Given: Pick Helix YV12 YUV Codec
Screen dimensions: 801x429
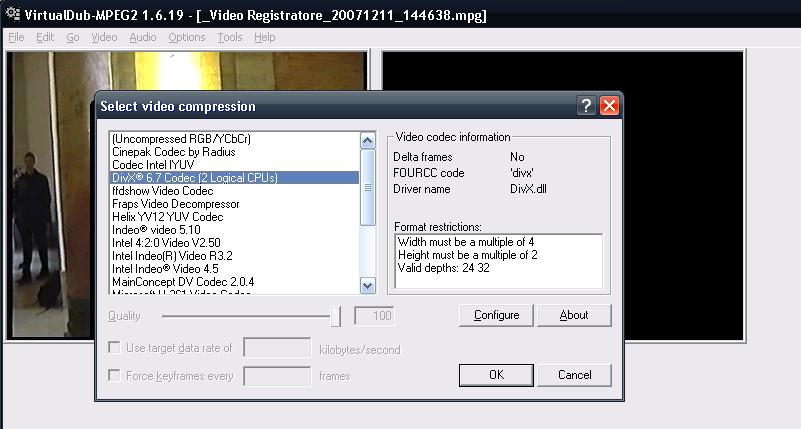Looking at the screenshot, I should 168,217.
